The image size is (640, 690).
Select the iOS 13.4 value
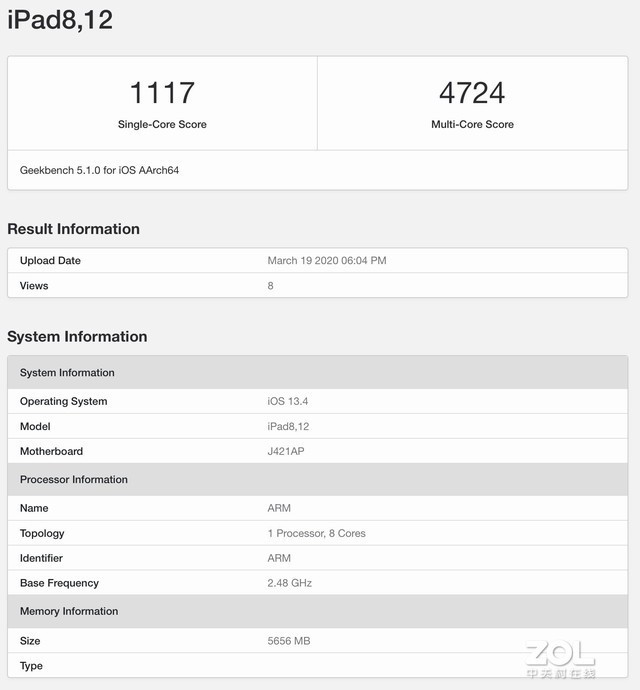click(287, 401)
